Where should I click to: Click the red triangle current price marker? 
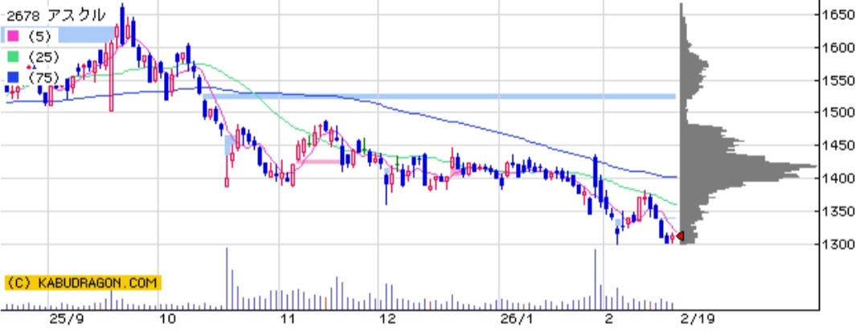679,236
